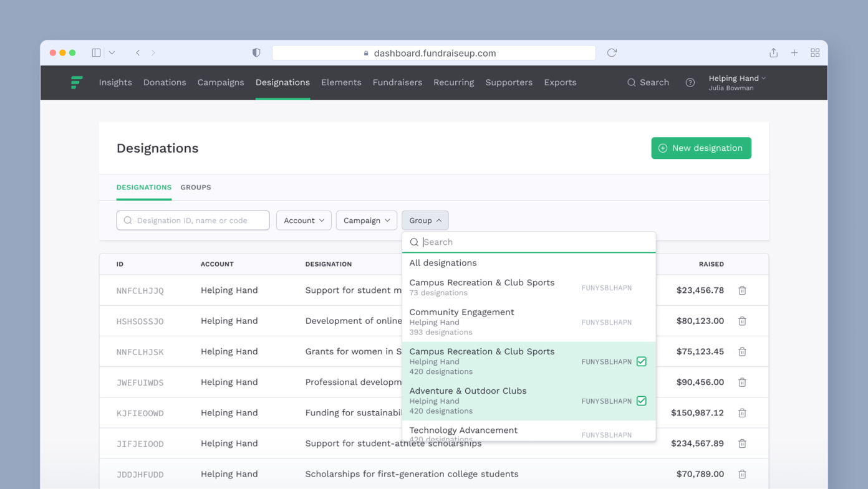Screen dimensions: 868x489
Task: Uncheck the Adventure & Outdoor Clubs group
Action: (x=641, y=401)
